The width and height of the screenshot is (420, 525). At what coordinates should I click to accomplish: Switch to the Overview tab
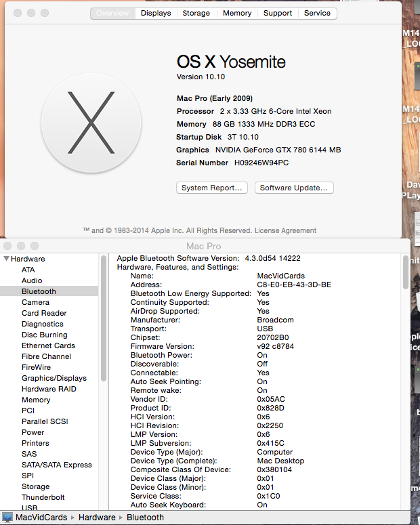[113, 13]
